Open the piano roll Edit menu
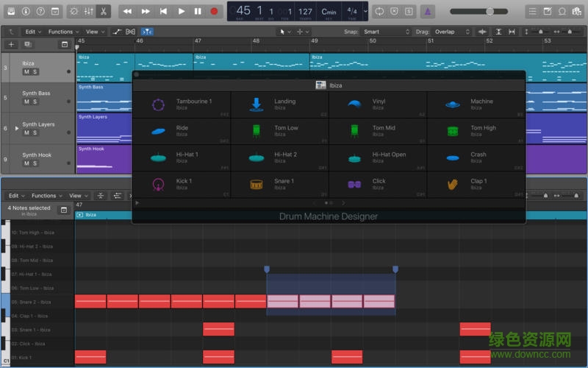 tap(15, 196)
